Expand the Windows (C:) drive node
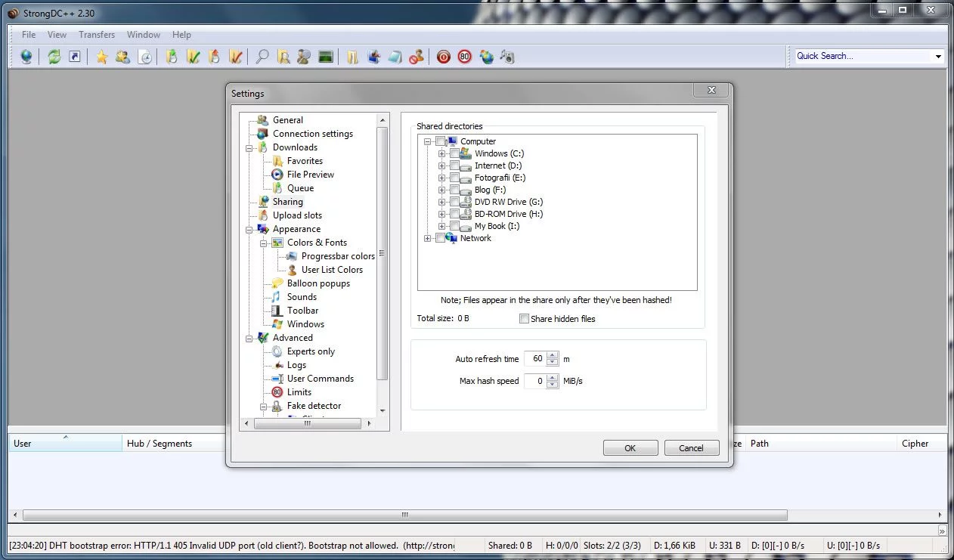 tap(442, 153)
